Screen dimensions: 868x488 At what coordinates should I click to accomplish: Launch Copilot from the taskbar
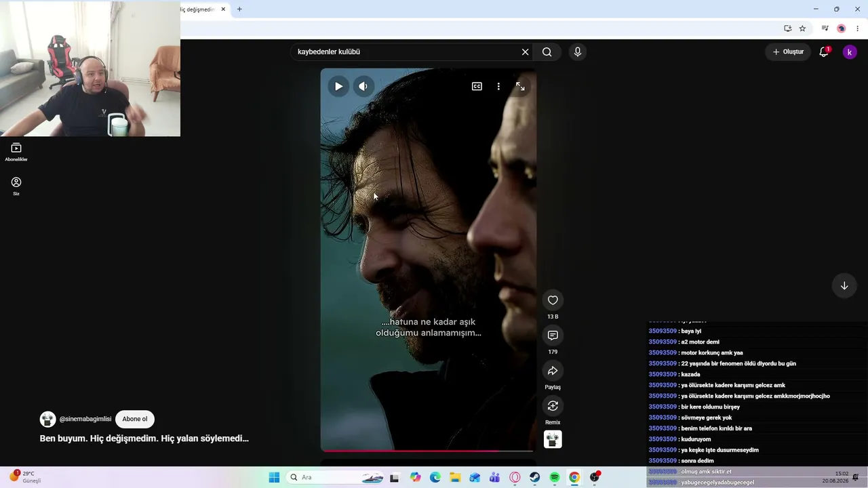point(415,477)
